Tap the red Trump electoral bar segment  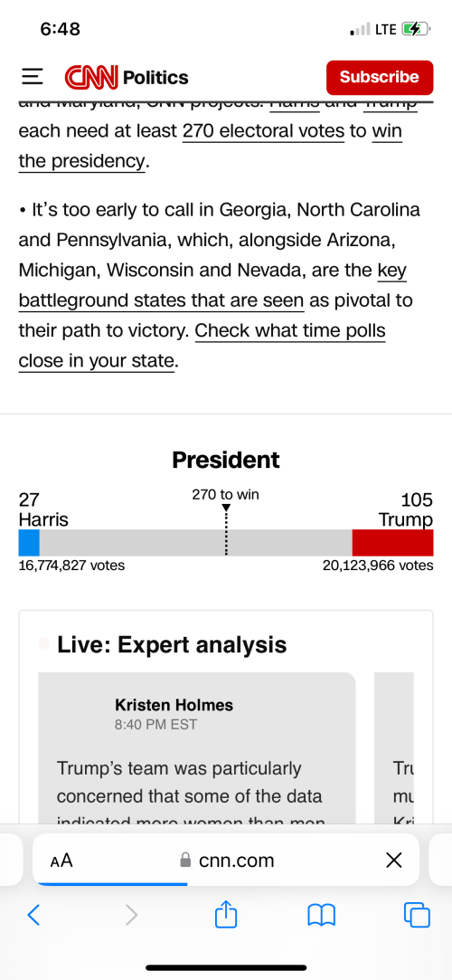[x=392, y=543]
